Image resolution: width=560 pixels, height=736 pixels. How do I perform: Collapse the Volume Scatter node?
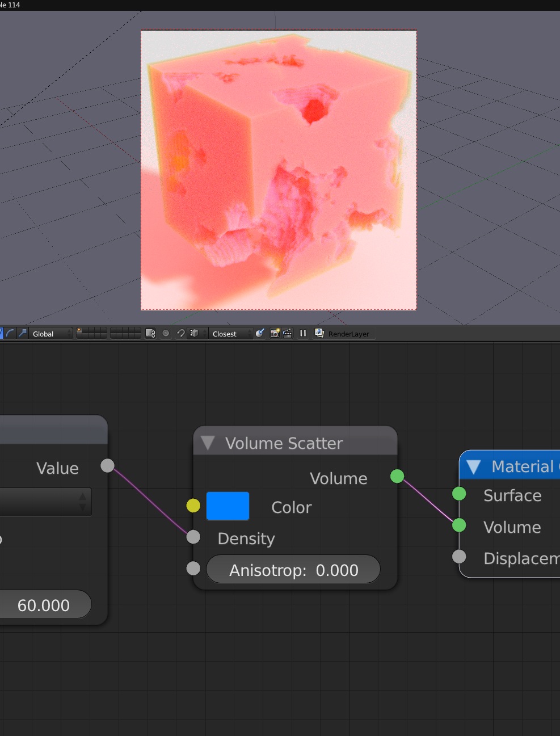(208, 443)
